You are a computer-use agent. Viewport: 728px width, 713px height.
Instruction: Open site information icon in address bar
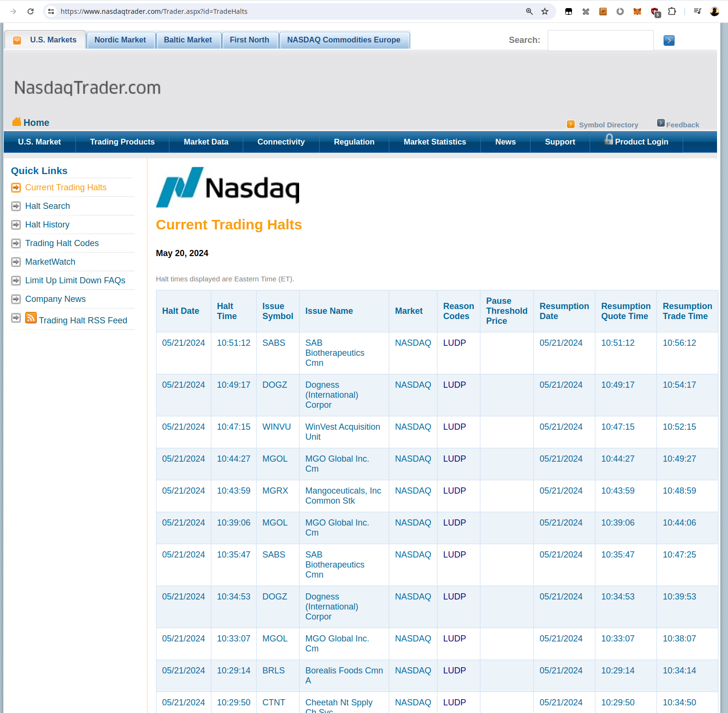coord(51,11)
